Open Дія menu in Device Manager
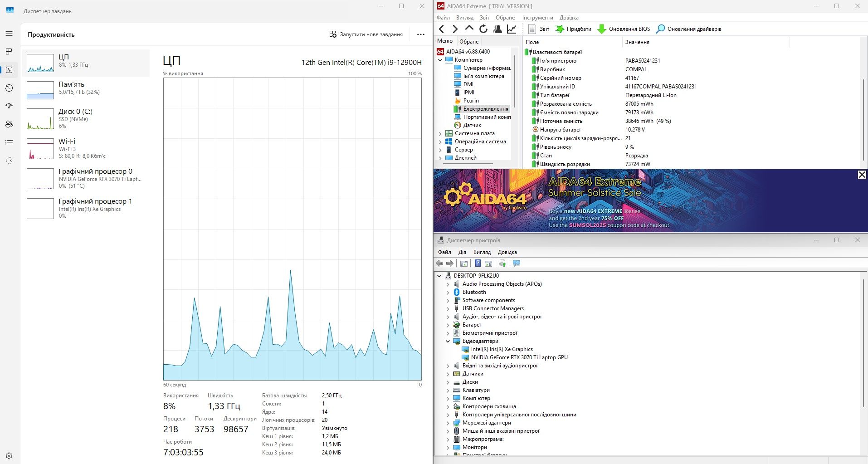The height and width of the screenshot is (464, 868). (x=462, y=252)
